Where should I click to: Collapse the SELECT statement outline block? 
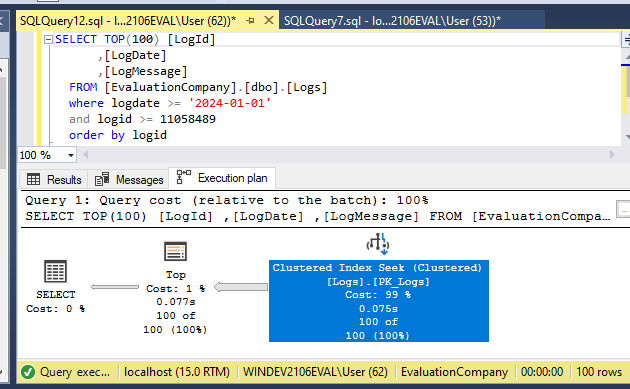[48, 39]
